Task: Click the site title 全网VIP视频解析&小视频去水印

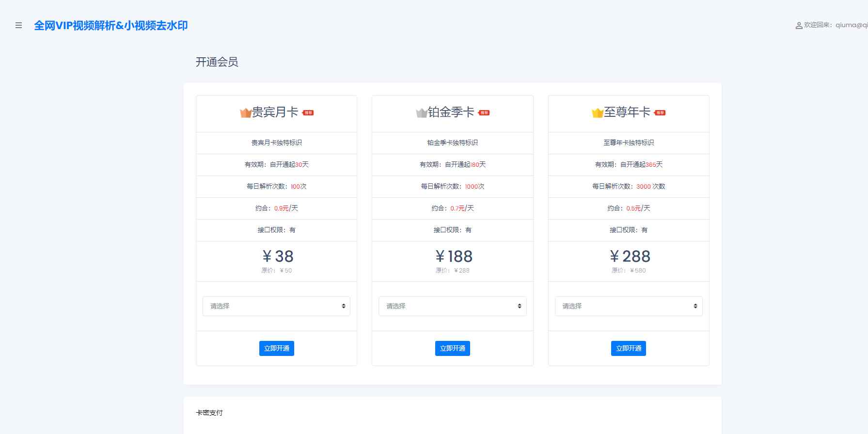Action: point(111,26)
